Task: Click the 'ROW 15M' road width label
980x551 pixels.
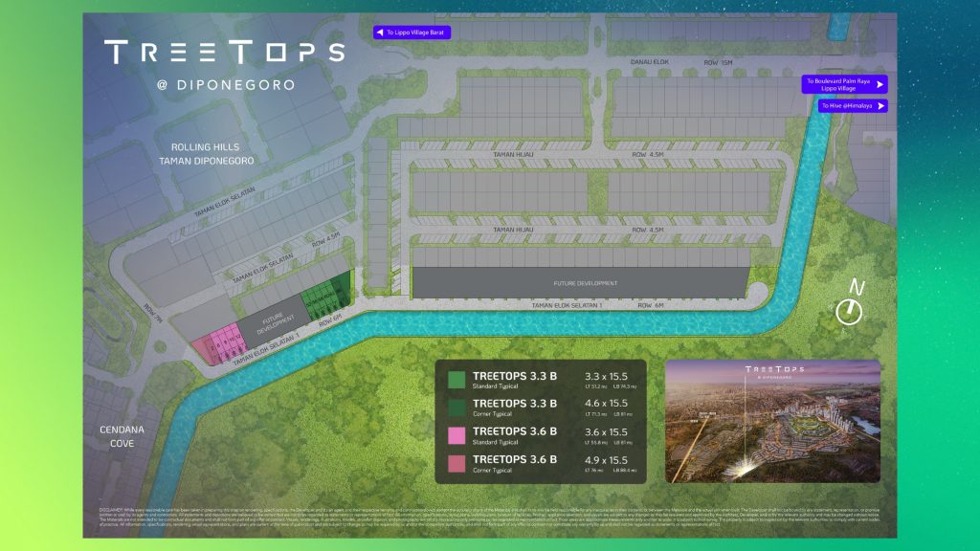Action: coord(718,62)
